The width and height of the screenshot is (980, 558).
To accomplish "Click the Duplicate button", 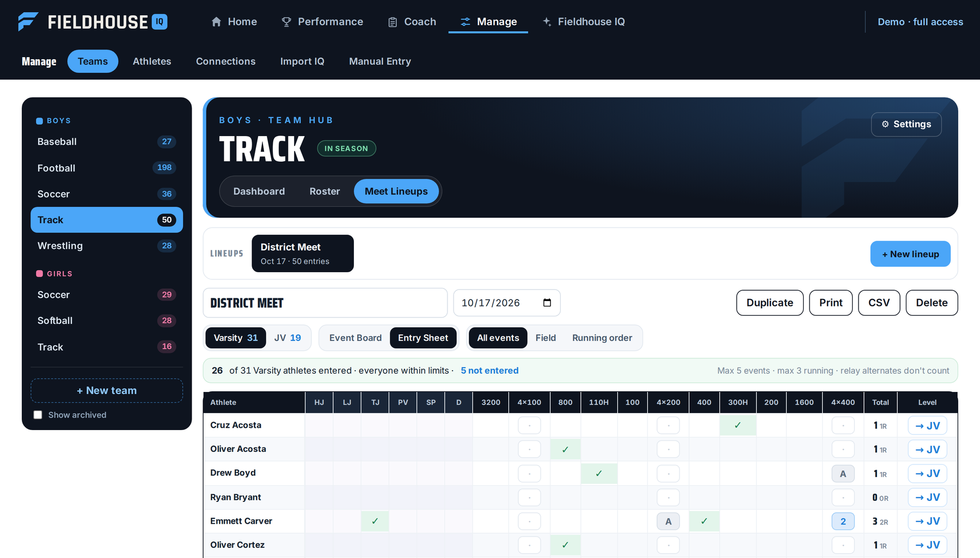I will [x=770, y=303].
